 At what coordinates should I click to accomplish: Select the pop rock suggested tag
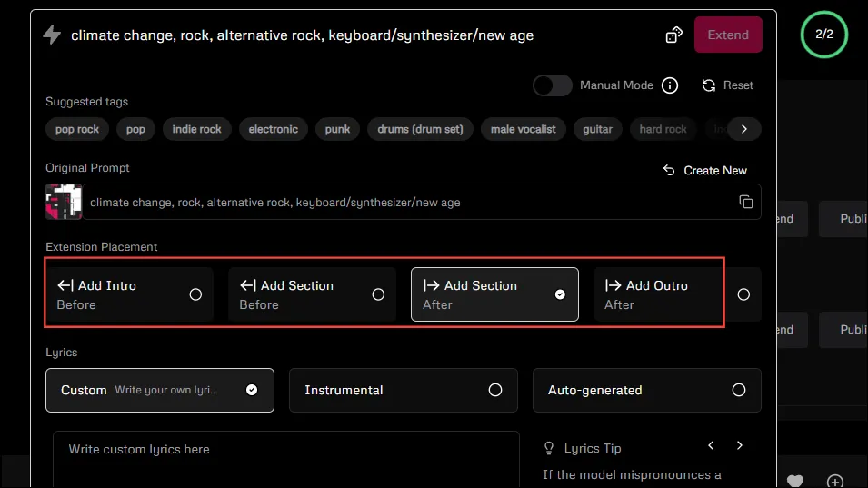click(77, 129)
